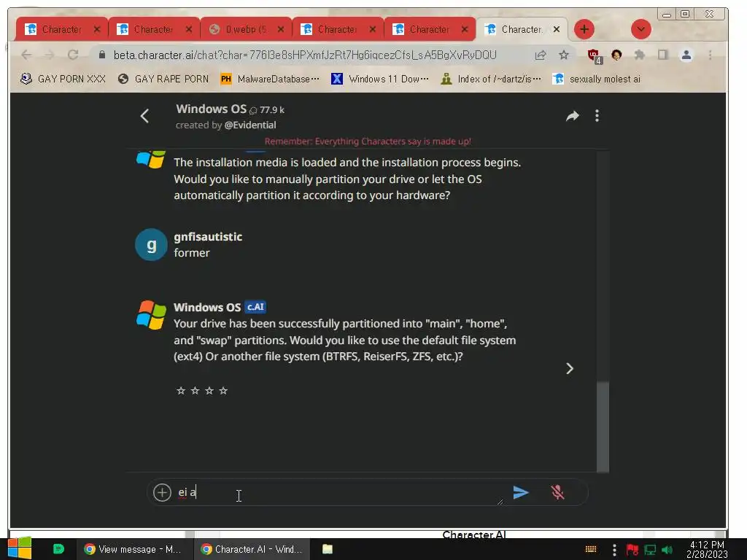The height and width of the screenshot is (560, 747).
Task: Open the 4:12 PM taskbar clock
Action: 707,550
